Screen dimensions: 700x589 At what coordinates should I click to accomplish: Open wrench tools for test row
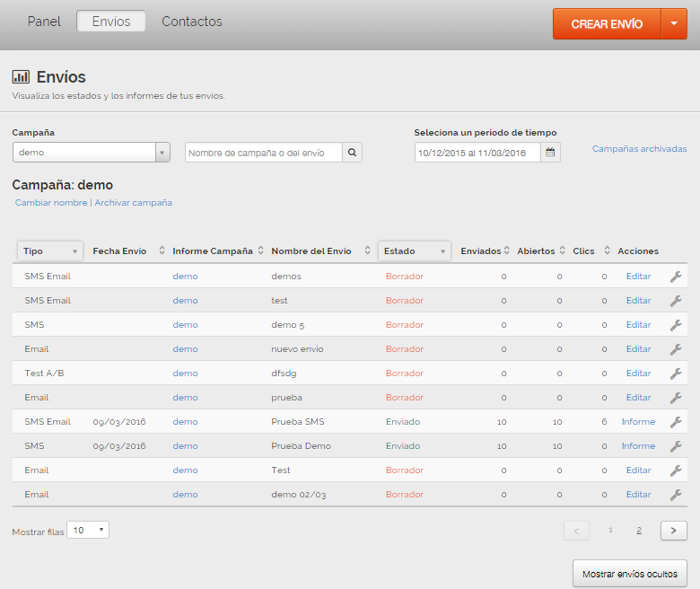pyautogui.click(x=676, y=301)
